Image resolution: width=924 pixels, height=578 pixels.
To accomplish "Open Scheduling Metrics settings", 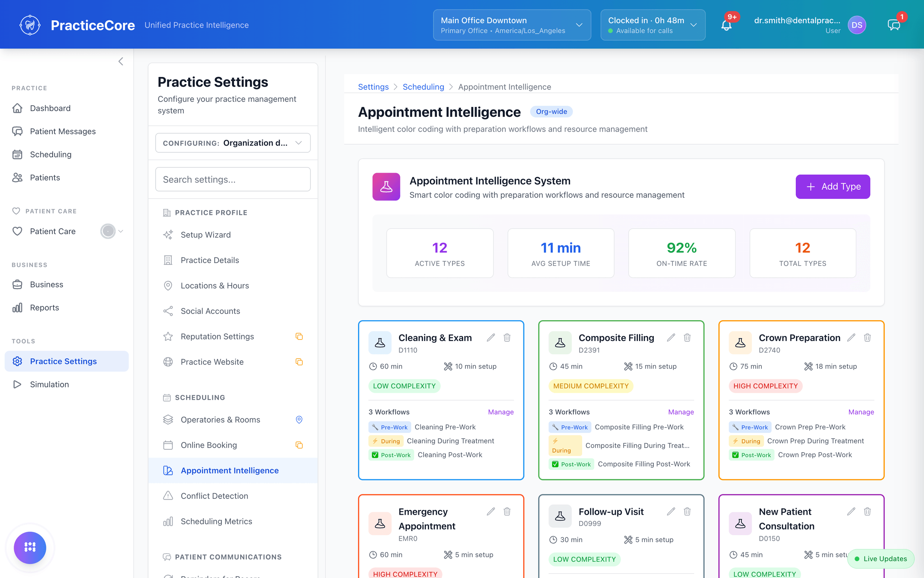I will click(x=233, y=521).
